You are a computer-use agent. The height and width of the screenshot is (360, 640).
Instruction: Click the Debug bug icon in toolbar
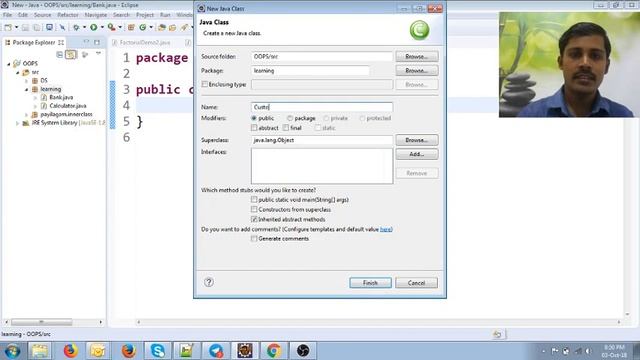(76, 27)
